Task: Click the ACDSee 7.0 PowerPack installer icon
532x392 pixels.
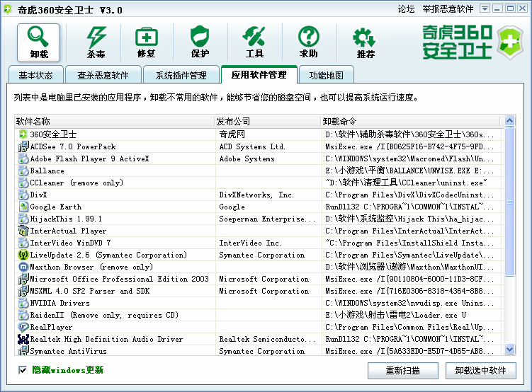Action: pyautogui.click(x=23, y=146)
